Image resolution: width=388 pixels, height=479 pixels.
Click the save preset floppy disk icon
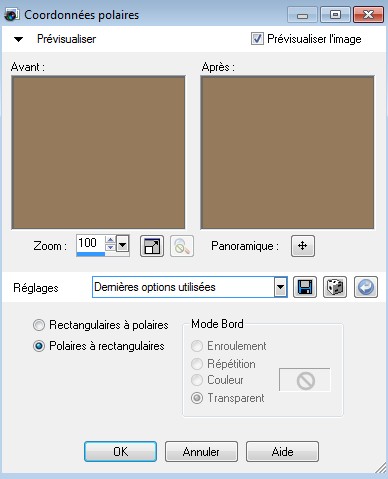pos(305,287)
